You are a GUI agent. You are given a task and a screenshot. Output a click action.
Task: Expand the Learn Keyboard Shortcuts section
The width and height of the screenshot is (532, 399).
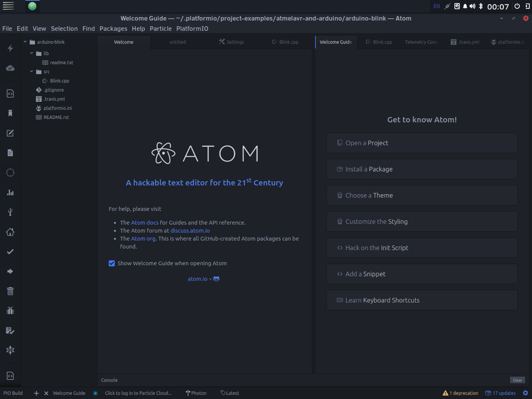pyautogui.click(x=422, y=300)
